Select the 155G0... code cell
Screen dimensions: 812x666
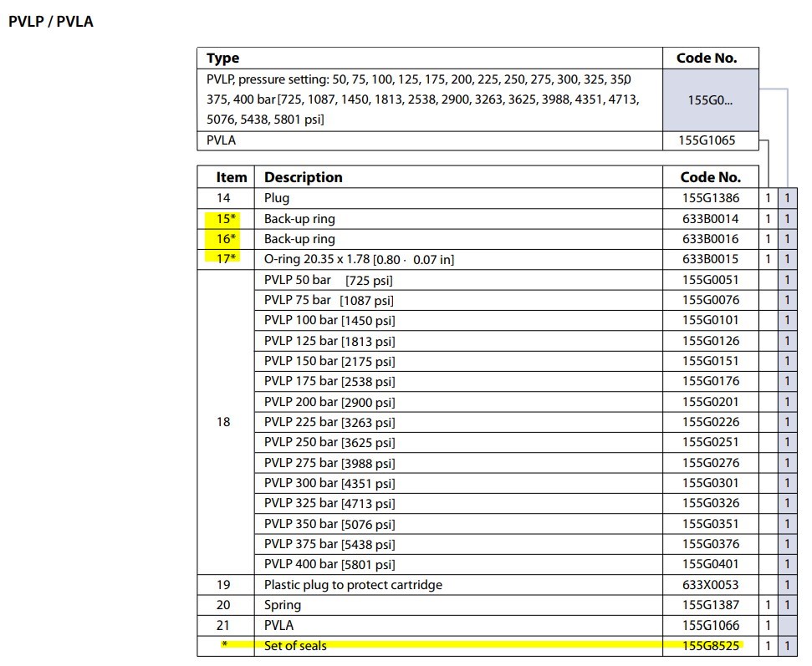coord(710,99)
